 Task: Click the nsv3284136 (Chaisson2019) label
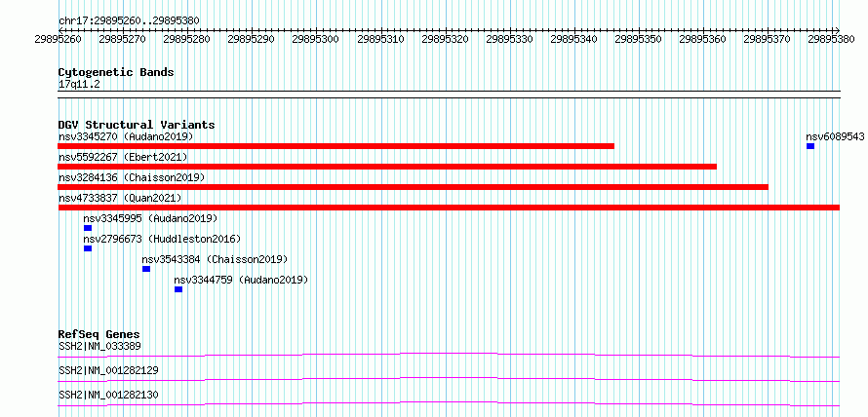[132, 177]
